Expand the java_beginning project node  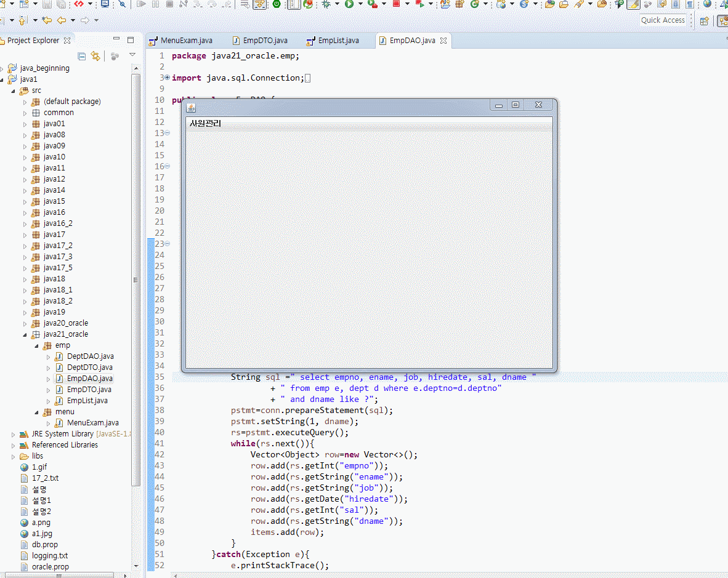(x=3, y=68)
